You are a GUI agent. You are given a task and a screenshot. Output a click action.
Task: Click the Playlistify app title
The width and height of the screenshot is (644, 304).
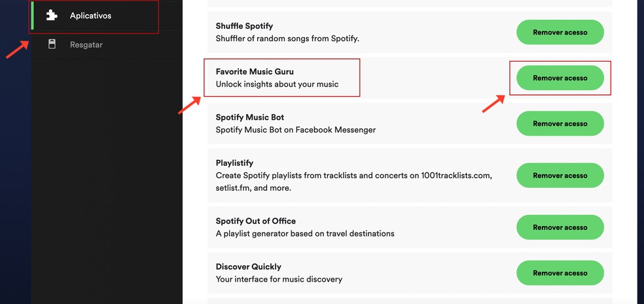(234, 163)
